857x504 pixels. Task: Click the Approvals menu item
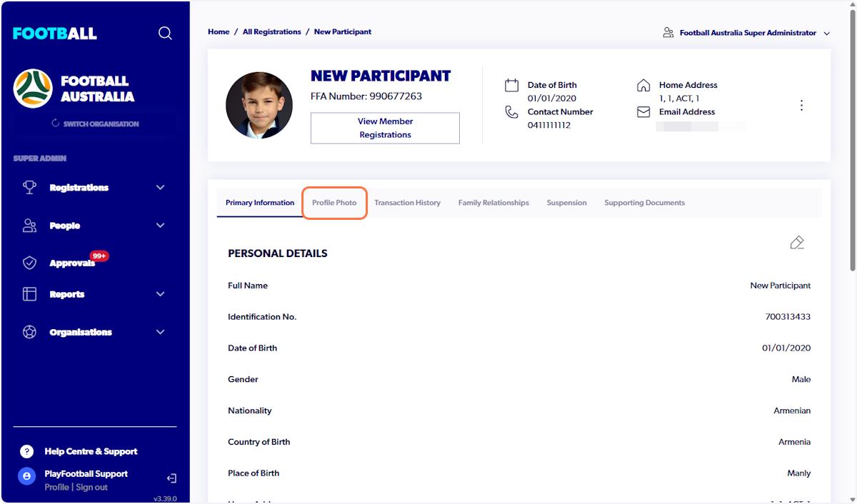click(72, 263)
